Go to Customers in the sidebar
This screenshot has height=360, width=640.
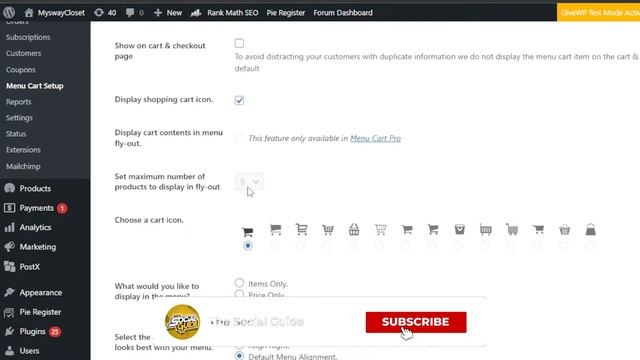point(23,53)
